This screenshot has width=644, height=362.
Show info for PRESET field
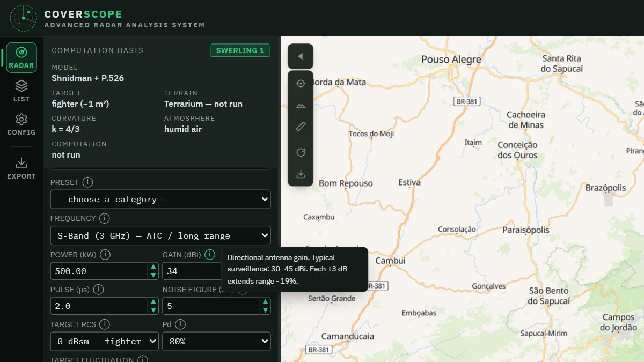[x=87, y=182]
